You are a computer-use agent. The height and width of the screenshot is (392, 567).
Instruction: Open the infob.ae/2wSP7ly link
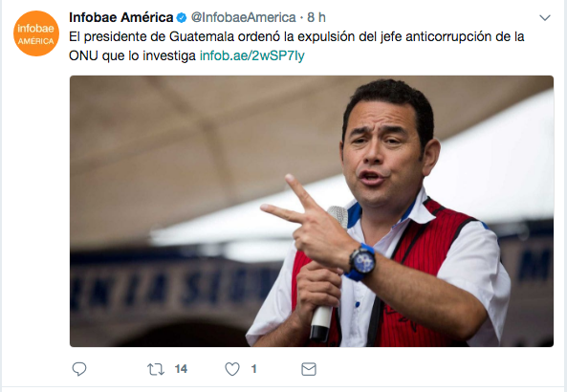point(252,55)
